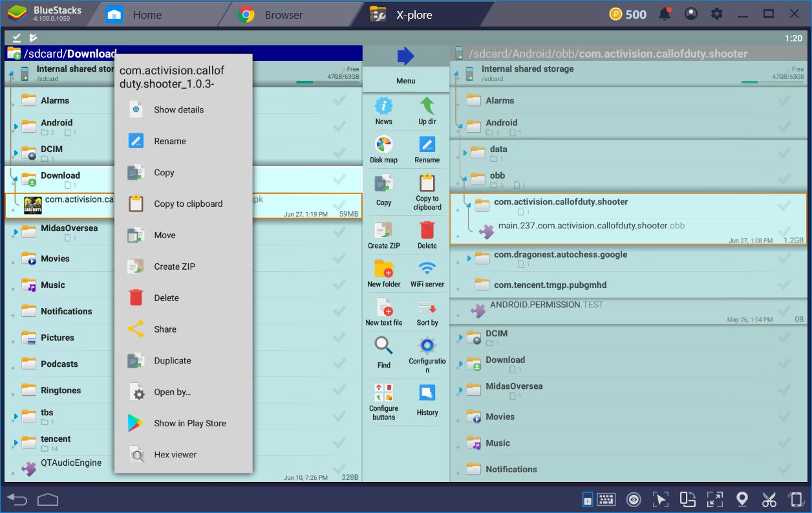Open the History list
This screenshot has height=513, width=812.
[x=427, y=400]
